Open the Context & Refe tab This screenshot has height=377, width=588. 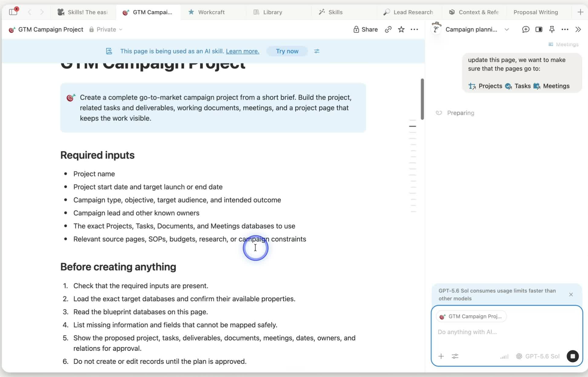coord(474,12)
